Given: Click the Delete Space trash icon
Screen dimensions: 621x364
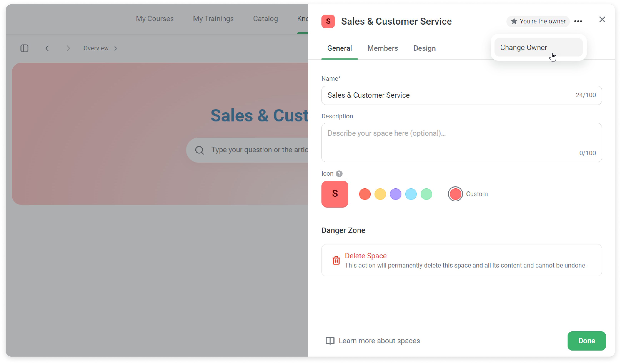Looking at the screenshot, I should pos(336,260).
